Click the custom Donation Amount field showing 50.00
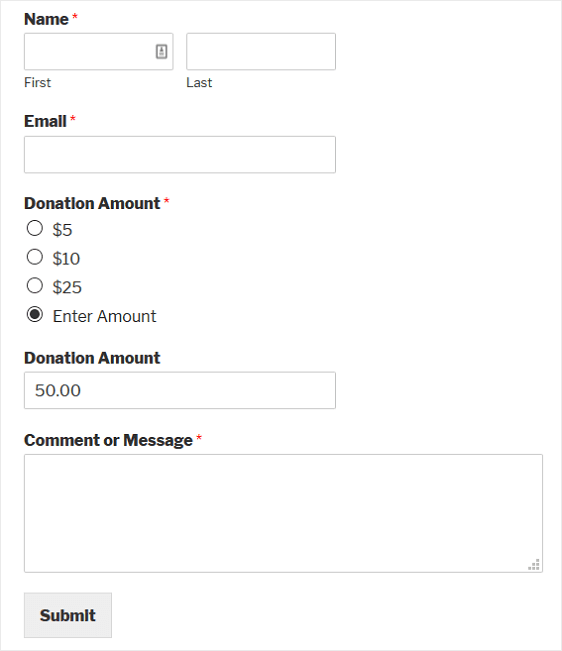Screen dimensions: 562x651 pyautogui.click(x=180, y=390)
